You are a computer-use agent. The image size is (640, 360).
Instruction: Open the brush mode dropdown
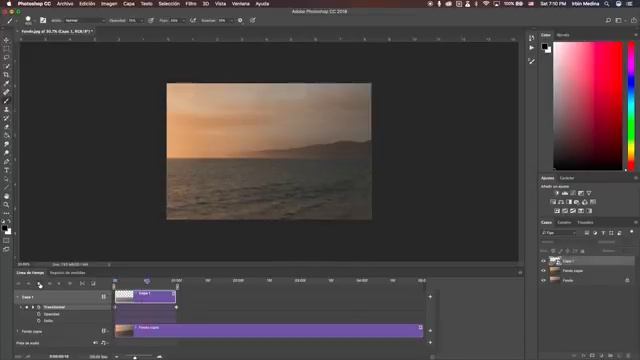84,20
